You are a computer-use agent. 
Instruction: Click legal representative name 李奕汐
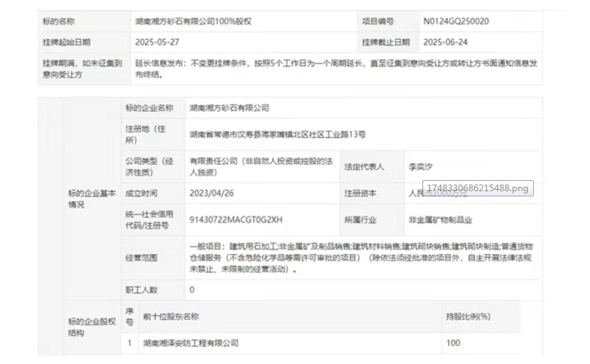click(x=422, y=167)
